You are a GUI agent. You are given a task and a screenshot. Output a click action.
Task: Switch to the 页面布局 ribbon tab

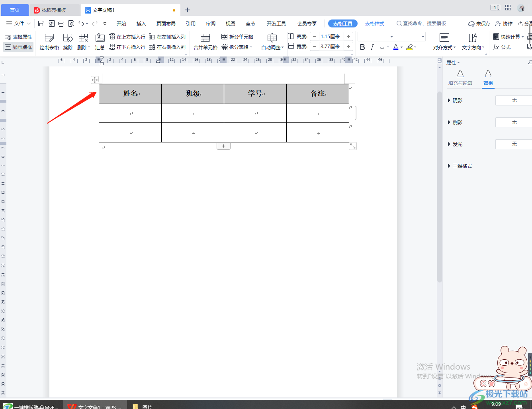pyautogui.click(x=166, y=23)
